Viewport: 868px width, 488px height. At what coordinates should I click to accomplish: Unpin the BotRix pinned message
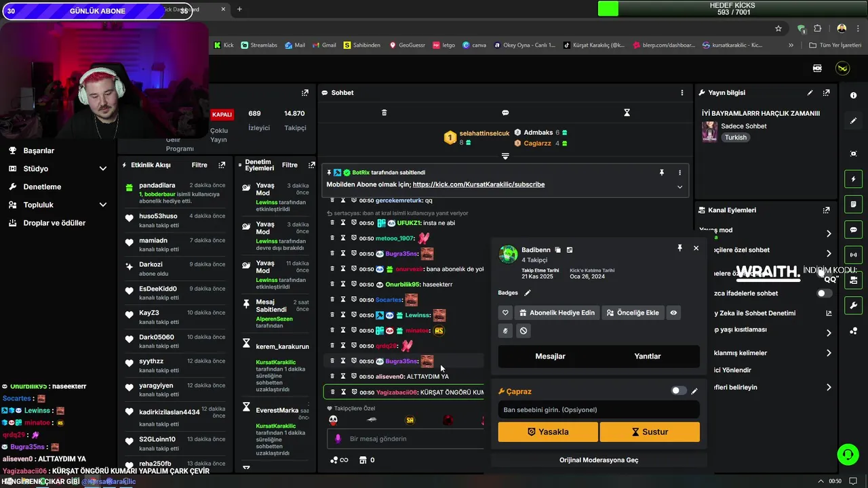tap(662, 173)
